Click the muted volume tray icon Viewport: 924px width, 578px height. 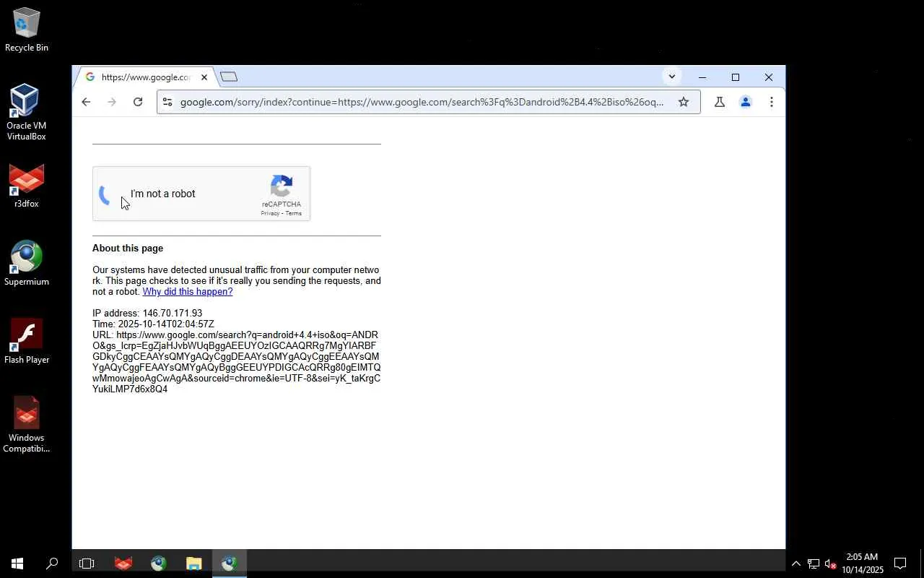click(830, 564)
